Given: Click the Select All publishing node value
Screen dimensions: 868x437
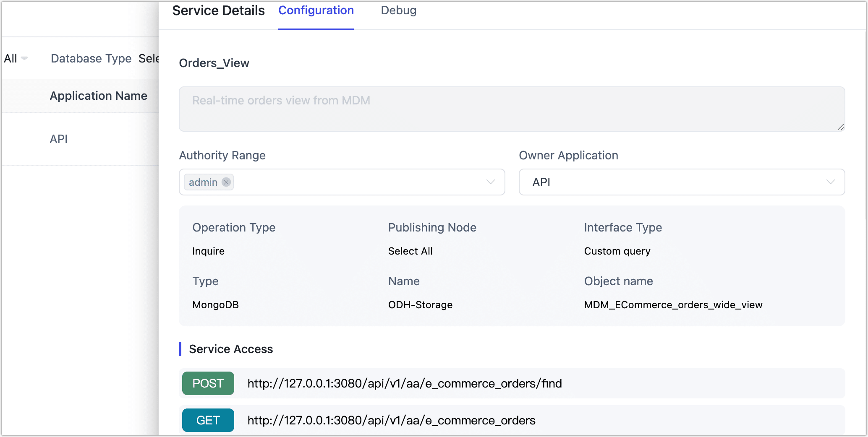Looking at the screenshot, I should tap(410, 251).
